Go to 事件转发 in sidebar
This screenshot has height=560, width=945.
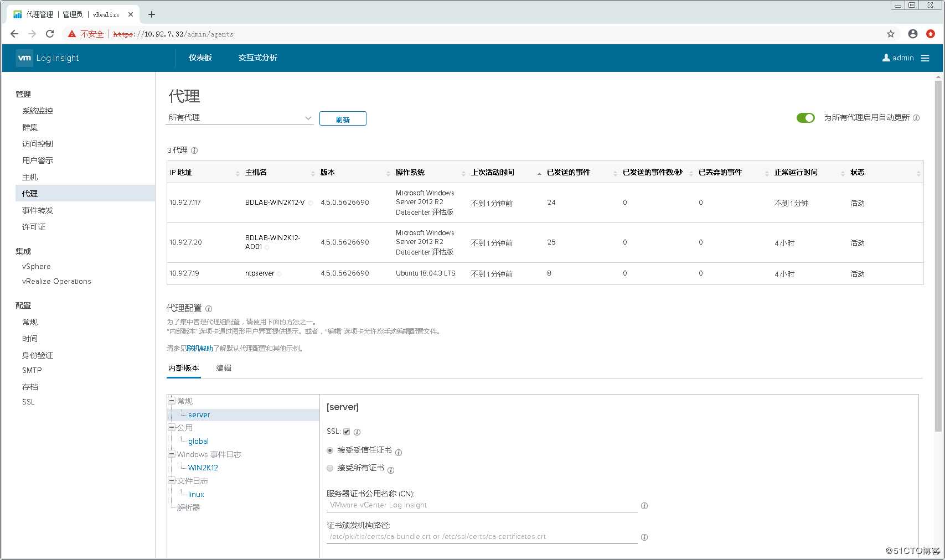point(38,210)
